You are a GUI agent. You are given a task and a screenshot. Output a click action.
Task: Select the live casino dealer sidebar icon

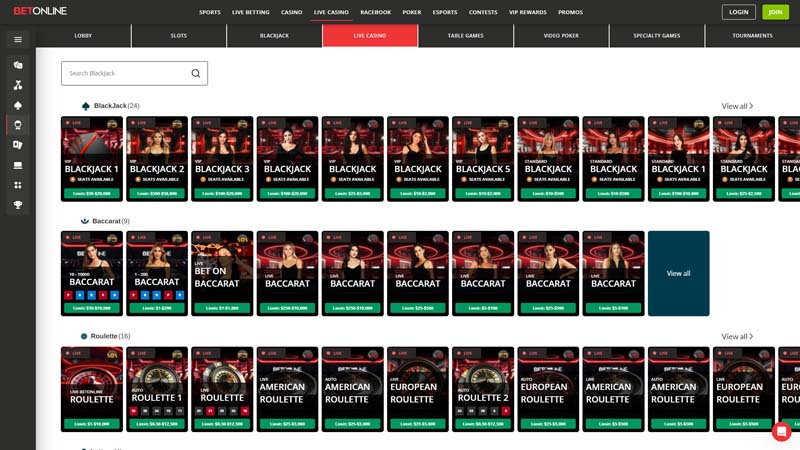[x=18, y=125]
